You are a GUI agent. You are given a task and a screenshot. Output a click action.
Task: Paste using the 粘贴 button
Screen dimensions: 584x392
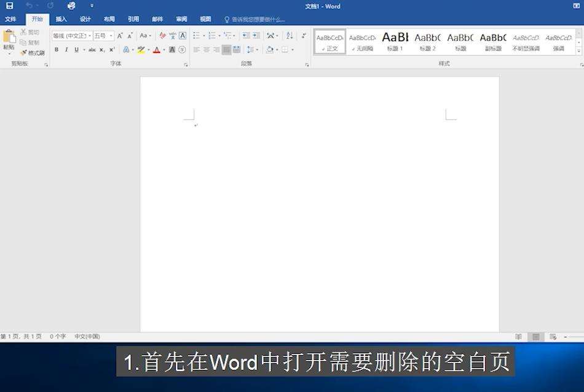coord(9,41)
